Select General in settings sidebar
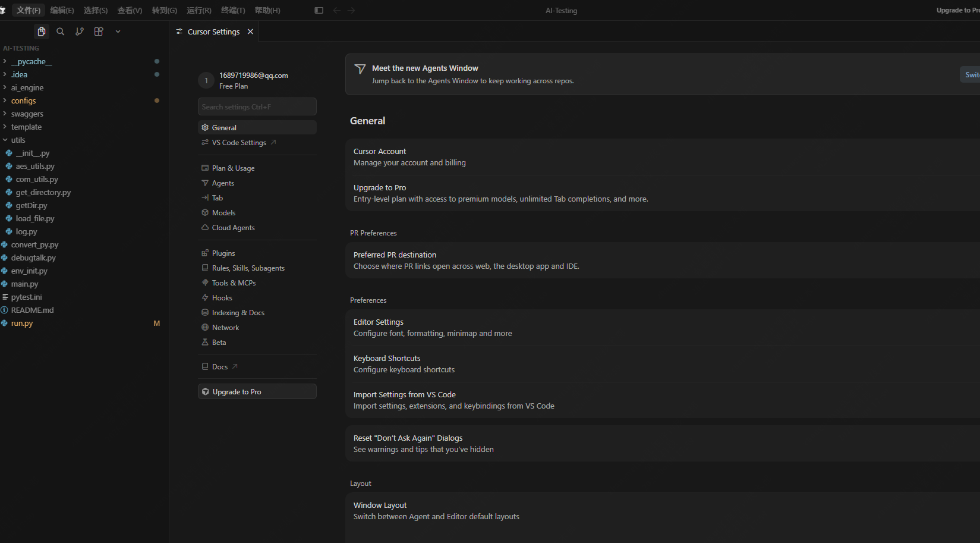This screenshot has width=980, height=543. click(x=257, y=127)
